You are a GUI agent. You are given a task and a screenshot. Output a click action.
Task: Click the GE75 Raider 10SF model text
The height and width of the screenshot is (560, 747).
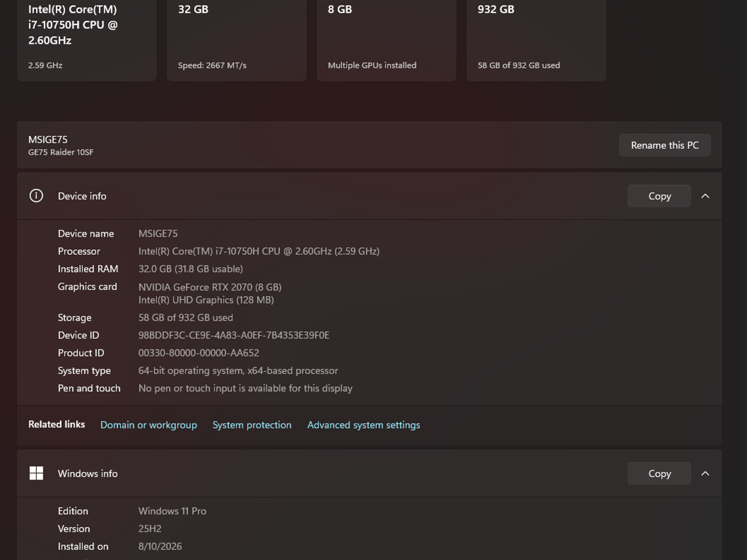61,152
